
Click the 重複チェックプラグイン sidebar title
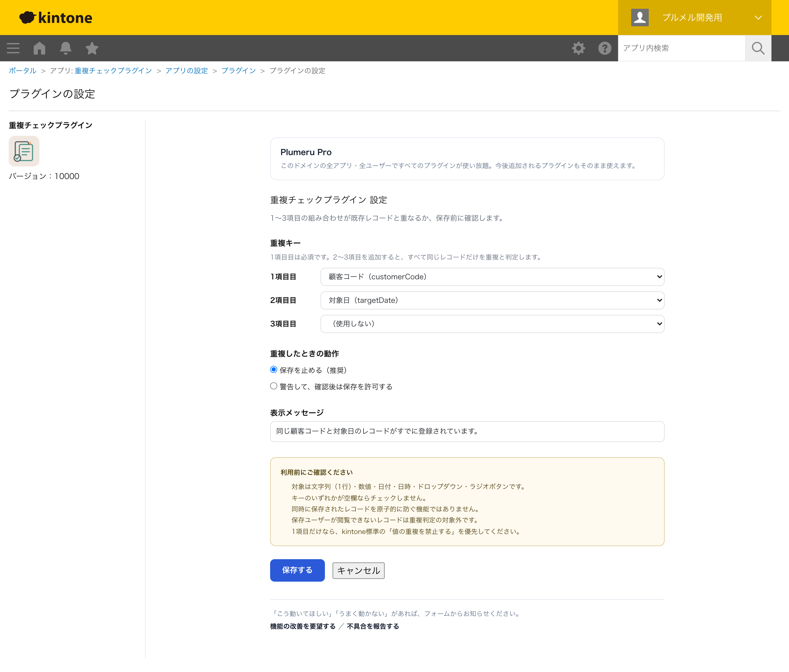click(51, 125)
